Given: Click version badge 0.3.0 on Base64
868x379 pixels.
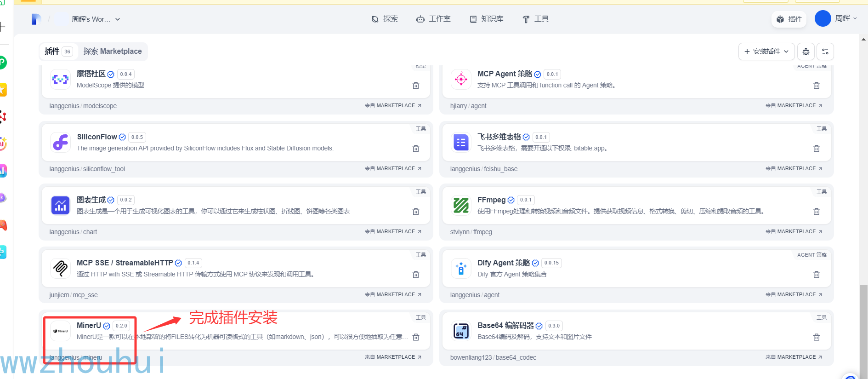Looking at the screenshot, I should click(x=554, y=326).
